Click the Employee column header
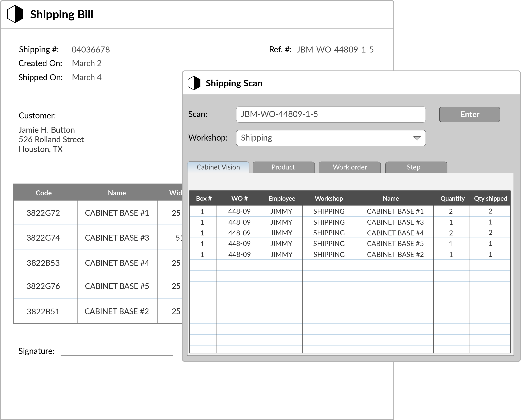The image size is (521, 420). 282,198
